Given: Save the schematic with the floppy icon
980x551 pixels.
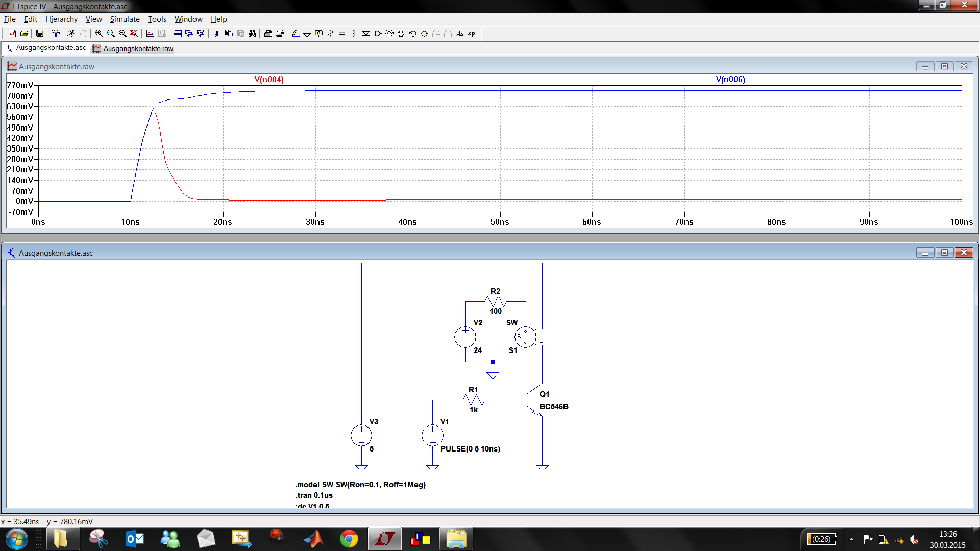Looking at the screenshot, I should pyautogui.click(x=40, y=34).
